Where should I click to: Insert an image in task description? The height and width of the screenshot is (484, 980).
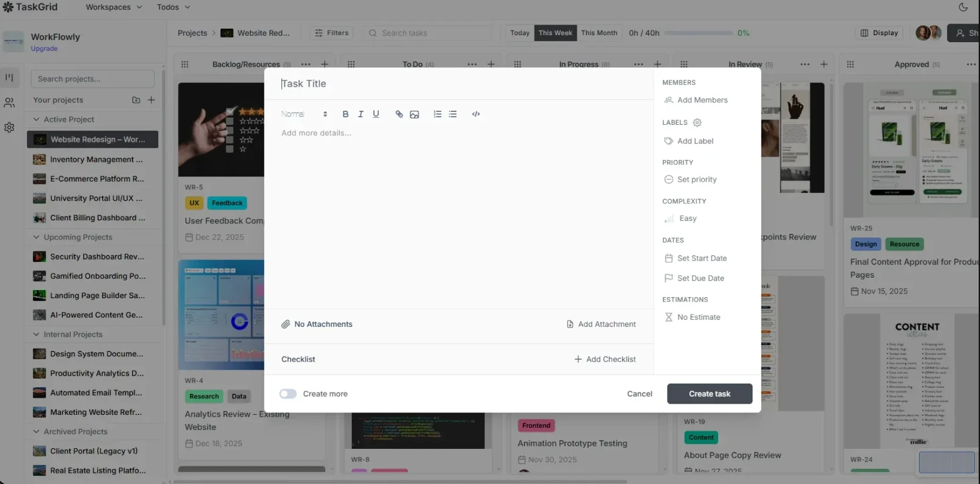point(414,114)
